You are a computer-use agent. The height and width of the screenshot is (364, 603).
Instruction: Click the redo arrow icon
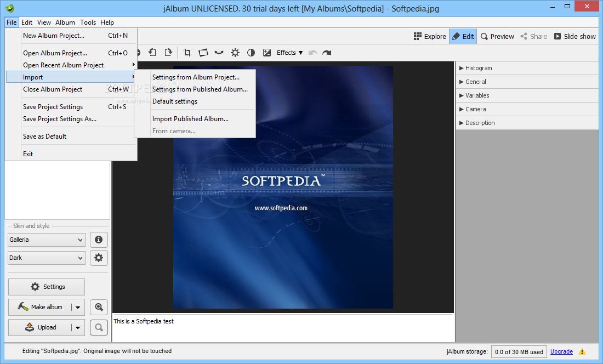click(x=327, y=53)
